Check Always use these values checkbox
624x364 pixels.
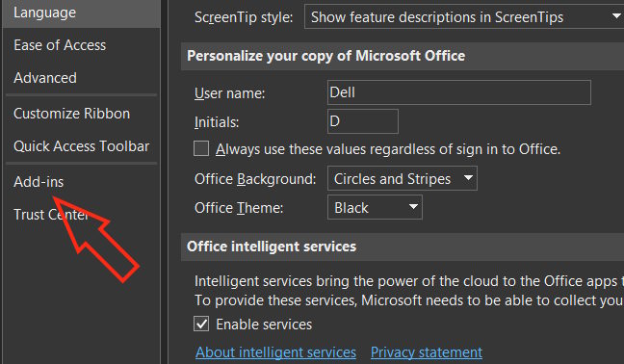pos(201,149)
